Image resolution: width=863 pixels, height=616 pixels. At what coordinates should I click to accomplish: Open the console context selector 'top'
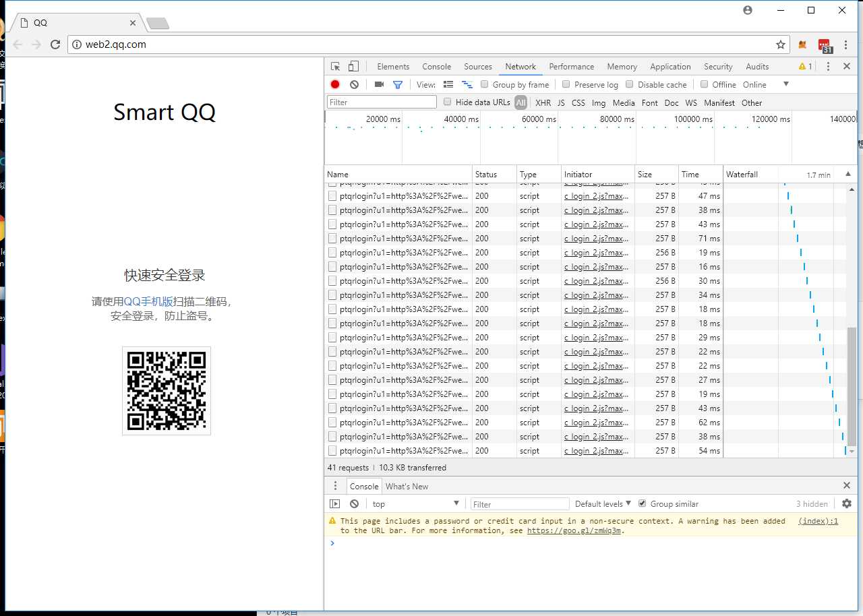[415, 503]
